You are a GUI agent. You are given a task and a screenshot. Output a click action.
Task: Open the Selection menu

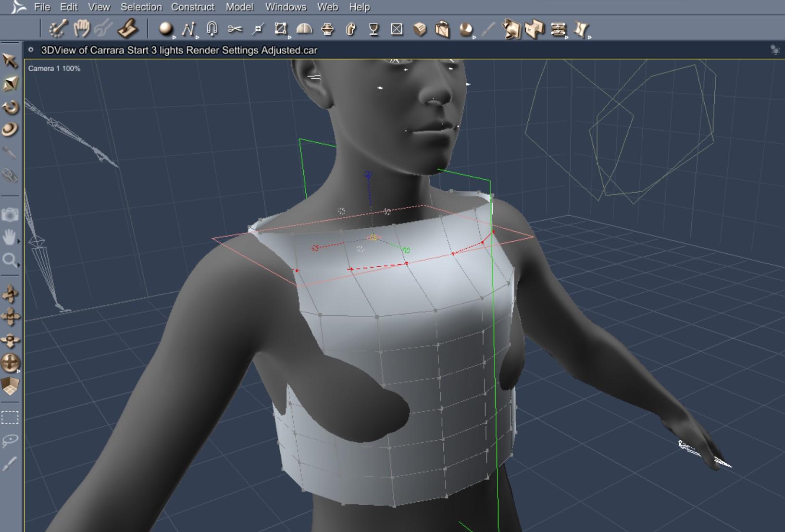pyautogui.click(x=141, y=7)
